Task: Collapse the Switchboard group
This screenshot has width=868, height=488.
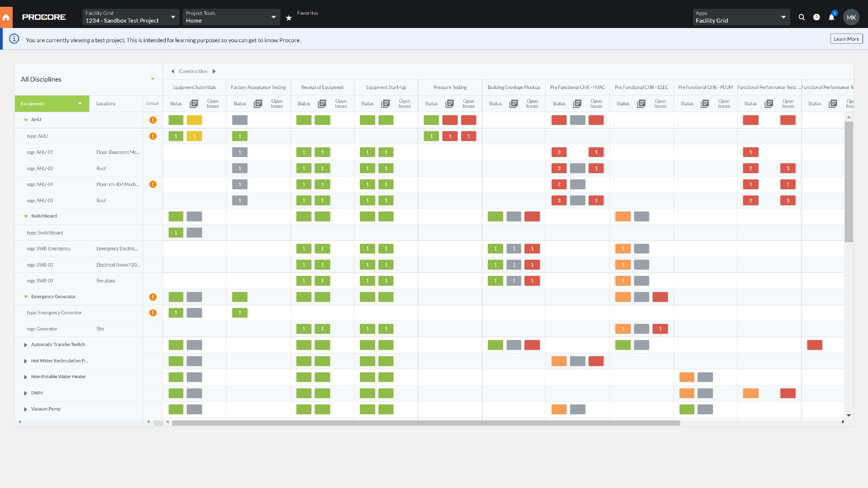Action: pos(26,216)
